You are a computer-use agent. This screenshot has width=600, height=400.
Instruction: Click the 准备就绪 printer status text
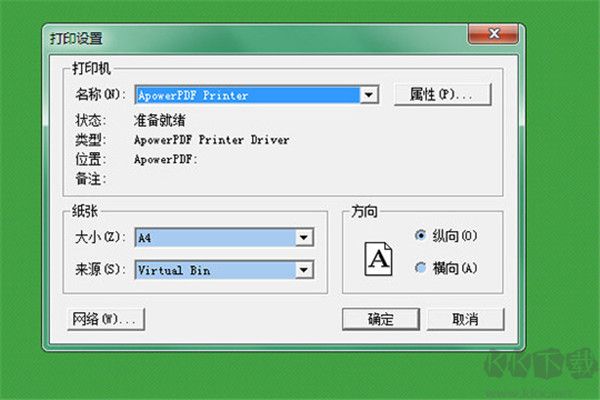point(162,120)
